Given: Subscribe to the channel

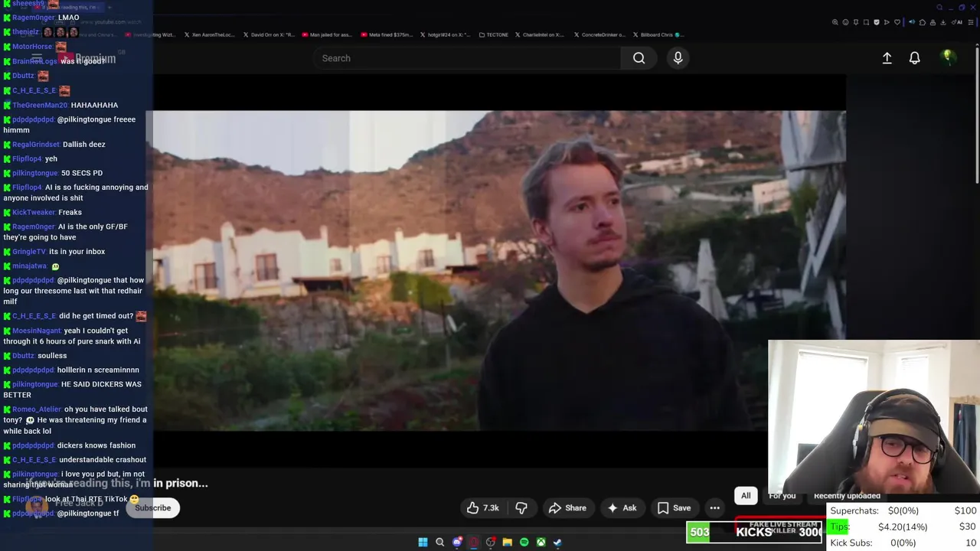Looking at the screenshot, I should pos(152,508).
